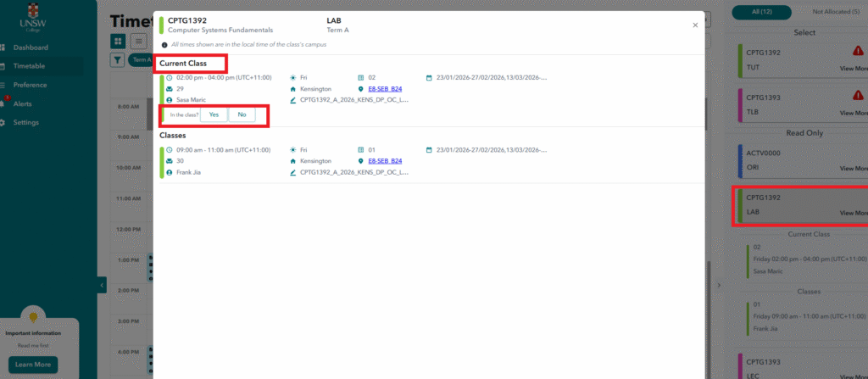This screenshot has width=868, height=379.
Task: Answer No to In the class
Action: [242, 114]
